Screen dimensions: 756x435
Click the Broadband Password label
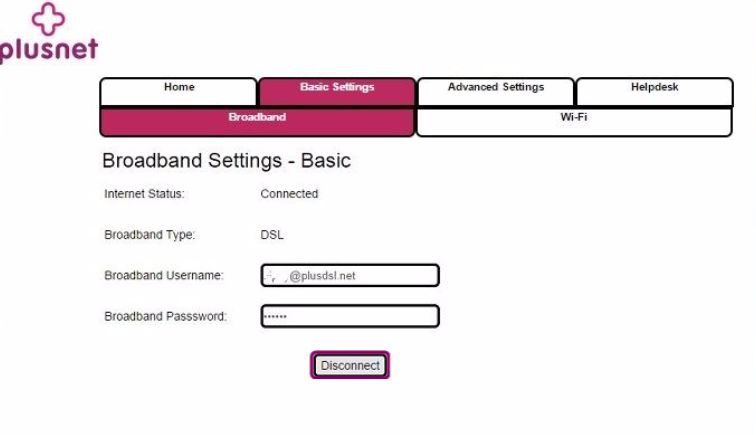[165, 317]
